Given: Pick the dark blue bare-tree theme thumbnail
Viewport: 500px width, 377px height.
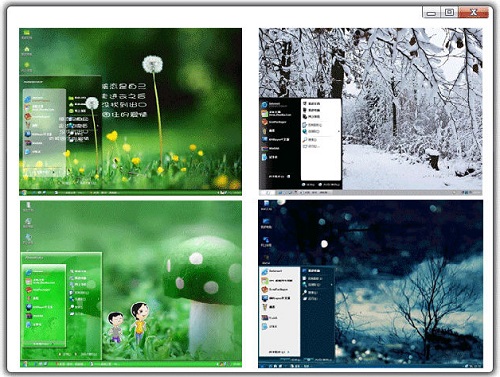Looking at the screenshot, I should [x=370, y=284].
